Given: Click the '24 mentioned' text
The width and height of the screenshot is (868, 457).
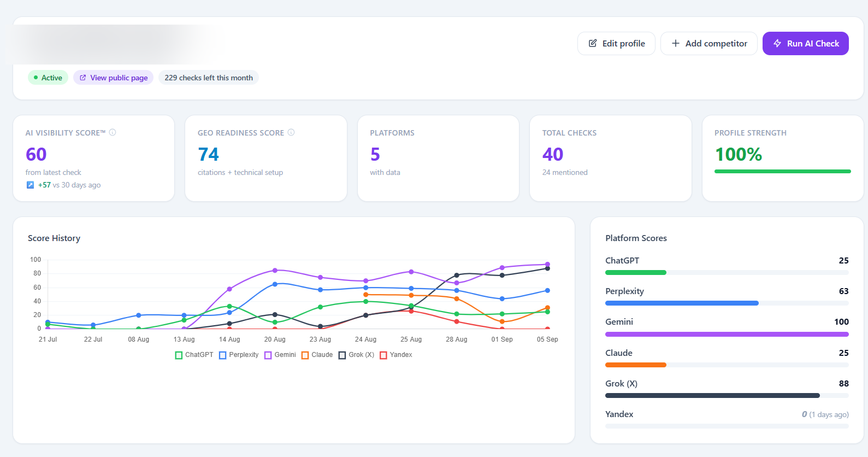Looking at the screenshot, I should (565, 172).
